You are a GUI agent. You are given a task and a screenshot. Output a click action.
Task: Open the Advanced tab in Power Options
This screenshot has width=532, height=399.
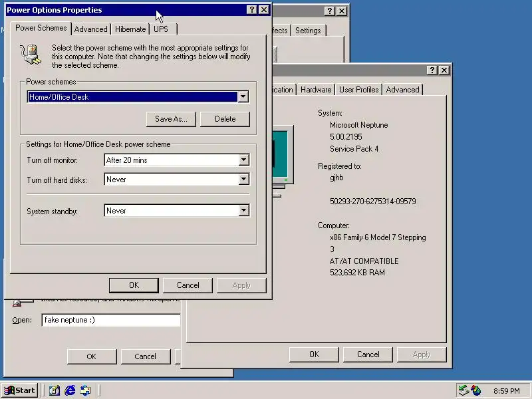tap(90, 29)
